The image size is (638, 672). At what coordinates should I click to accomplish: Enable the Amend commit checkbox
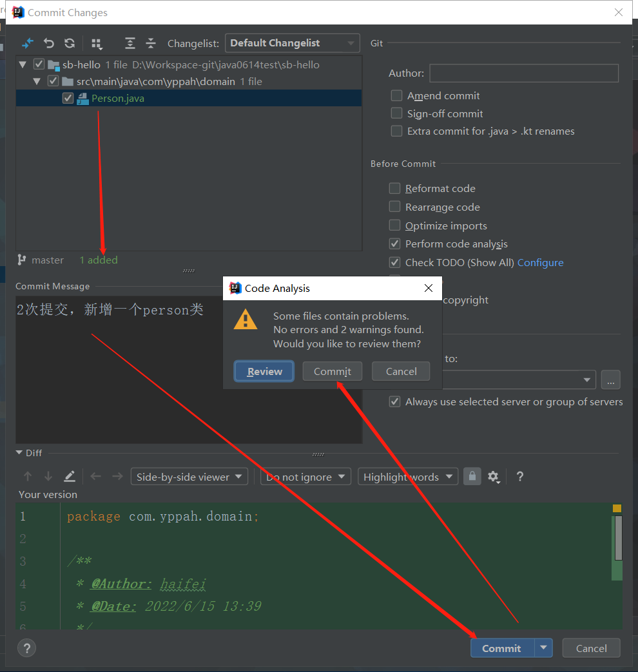pyautogui.click(x=397, y=96)
